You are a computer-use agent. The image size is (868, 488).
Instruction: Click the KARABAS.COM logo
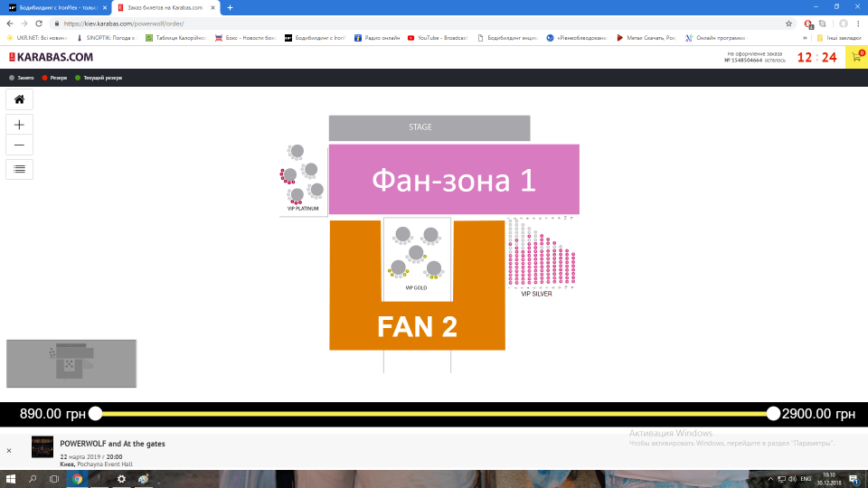[x=51, y=57]
